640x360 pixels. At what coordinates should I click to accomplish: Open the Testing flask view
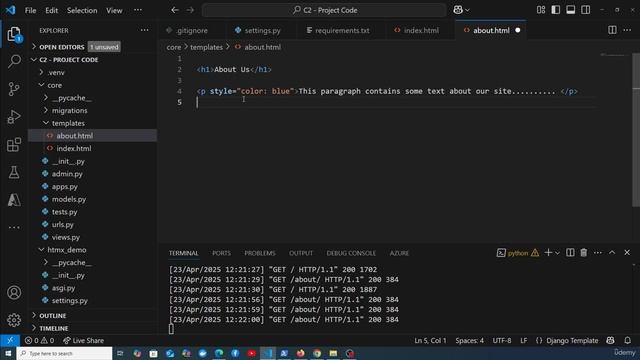14,172
